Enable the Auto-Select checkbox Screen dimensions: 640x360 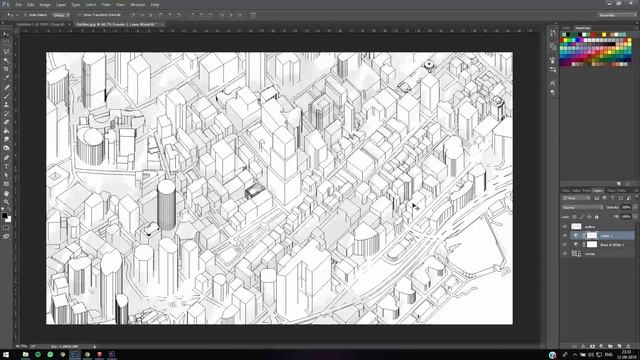click(x=25, y=15)
